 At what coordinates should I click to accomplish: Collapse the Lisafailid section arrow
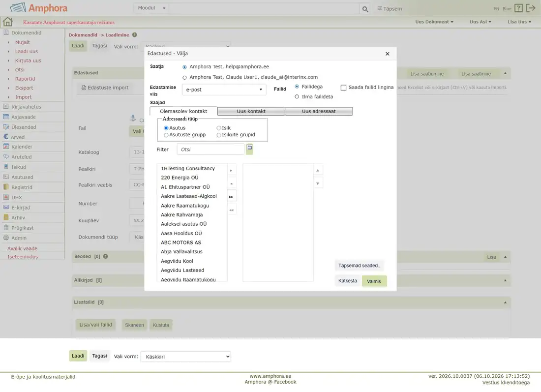pos(505,302)
